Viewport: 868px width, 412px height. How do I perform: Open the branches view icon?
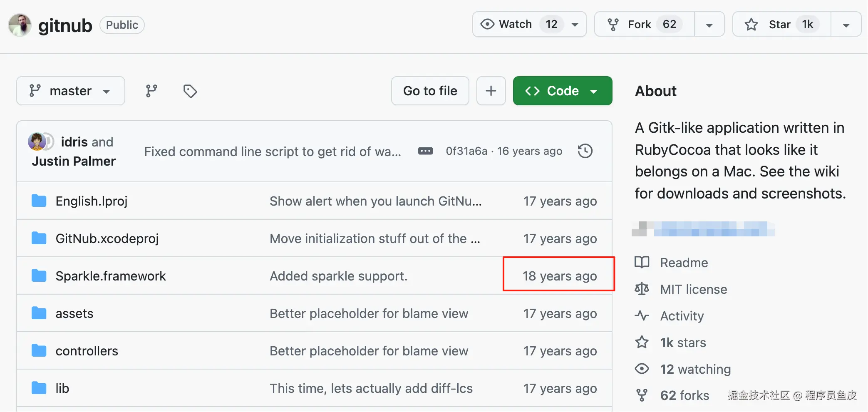click(151, 91)
